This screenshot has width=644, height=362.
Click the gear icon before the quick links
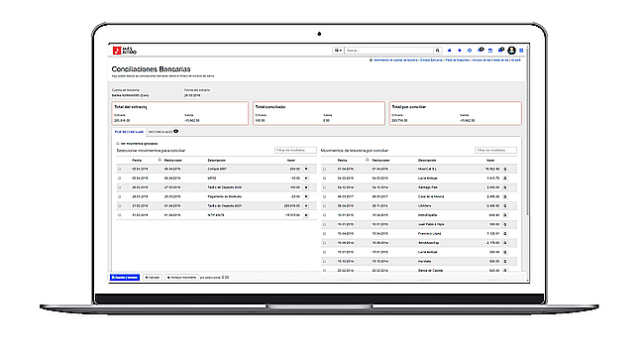click(x=371, y=60)
